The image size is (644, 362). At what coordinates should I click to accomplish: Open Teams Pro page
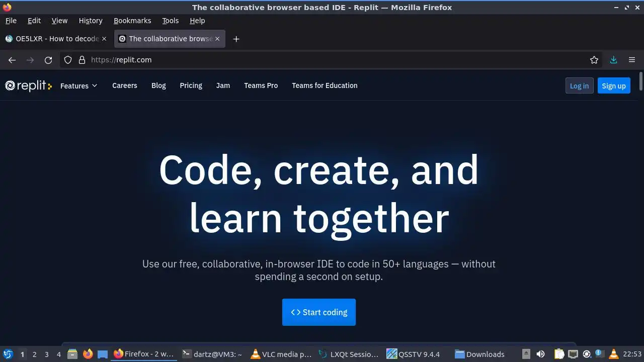[261, 85]
